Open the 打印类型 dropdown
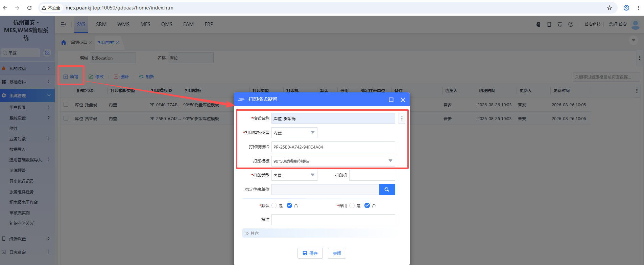The width and height of the screenshot is (644, 265). (x=294, y=175)
